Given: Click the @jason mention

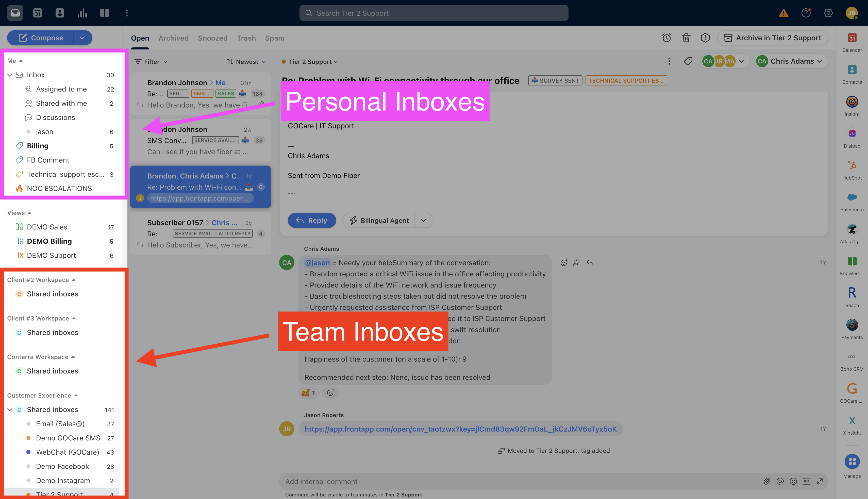Looking at the screenshot, I should [317, 262].
